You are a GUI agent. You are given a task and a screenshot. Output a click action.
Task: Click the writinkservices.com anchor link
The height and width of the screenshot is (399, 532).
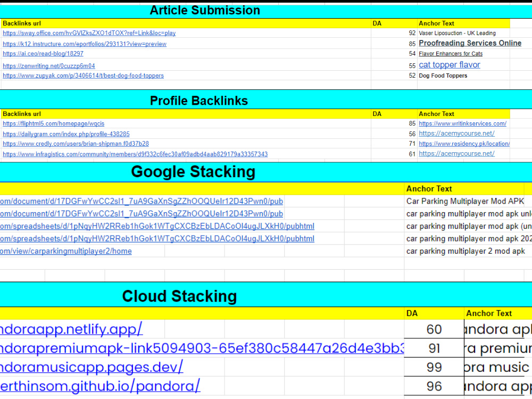pos(462,124)
